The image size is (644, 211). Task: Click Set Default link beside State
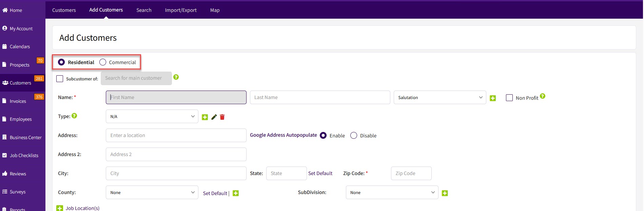coord(320,173)
